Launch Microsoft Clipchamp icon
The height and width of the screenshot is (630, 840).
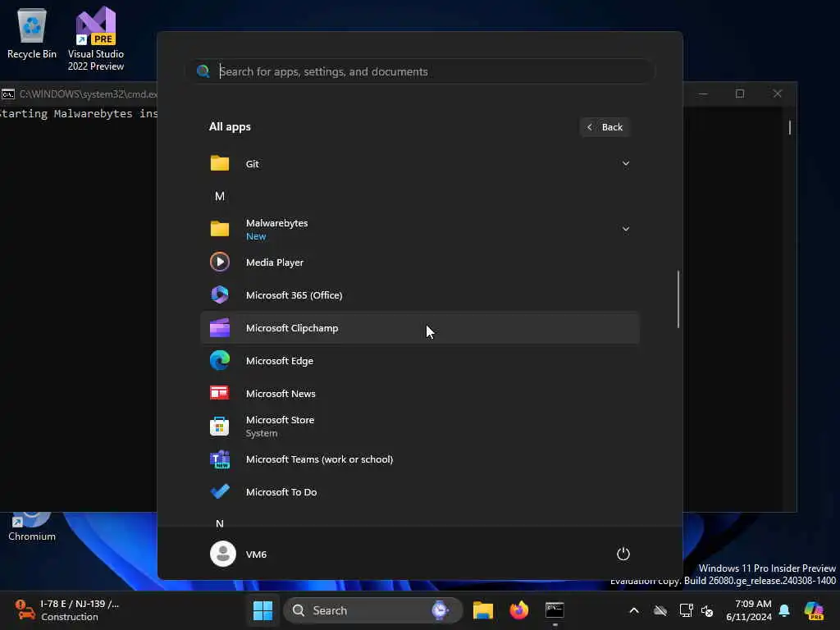coord(220,328)
